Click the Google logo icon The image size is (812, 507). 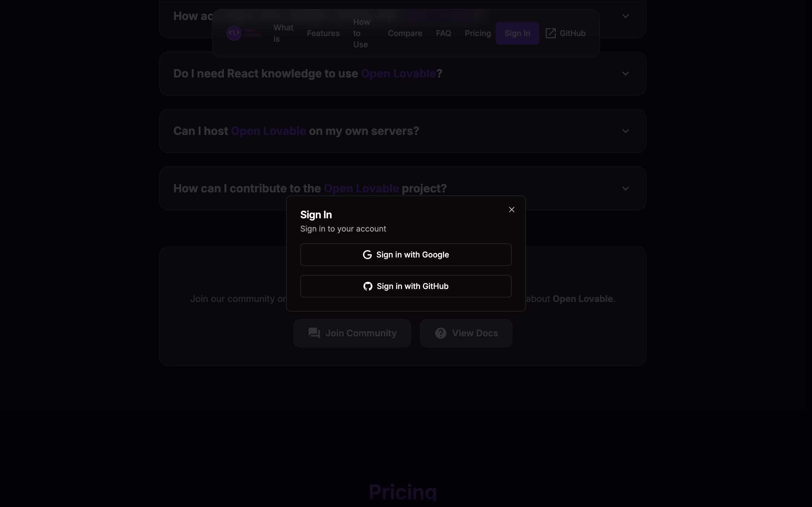pos(367,255)
